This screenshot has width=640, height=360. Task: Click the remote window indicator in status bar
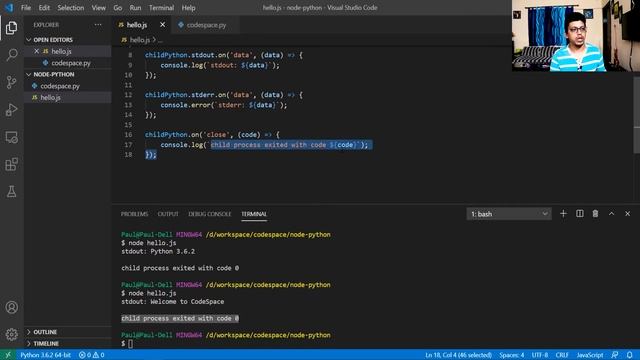click(x=8, y=355)
